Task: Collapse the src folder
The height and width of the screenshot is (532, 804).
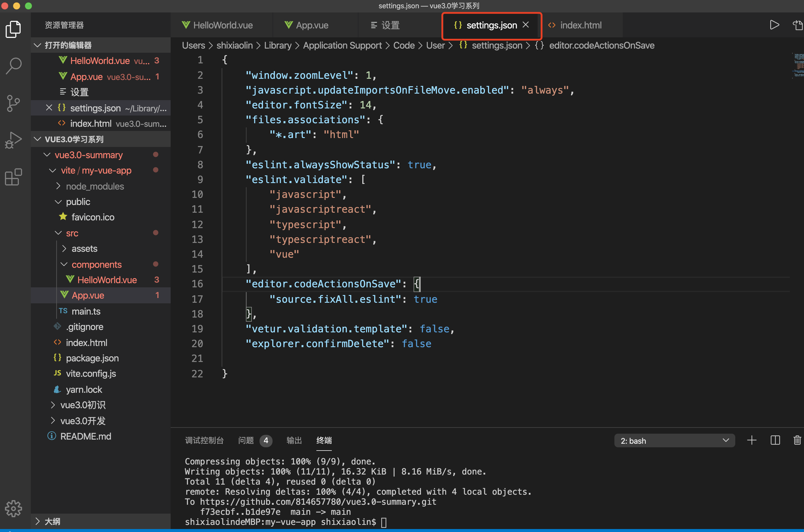Action: pos(58,233)
